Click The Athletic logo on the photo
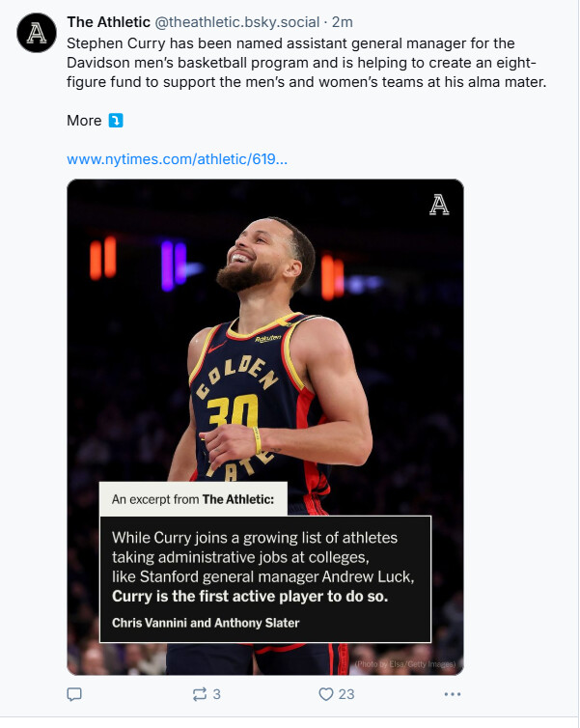 [439, 205]
